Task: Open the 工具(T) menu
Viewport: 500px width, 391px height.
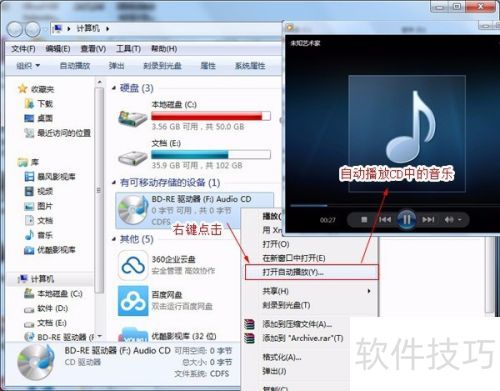Action: coord(128,49)
